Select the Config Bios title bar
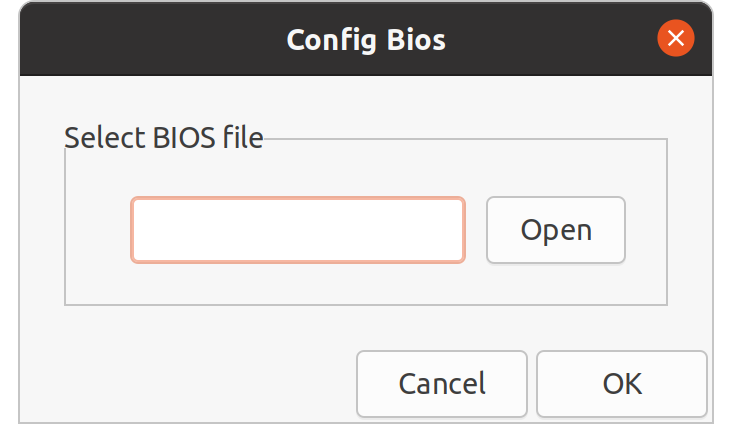 coord(366,38)
